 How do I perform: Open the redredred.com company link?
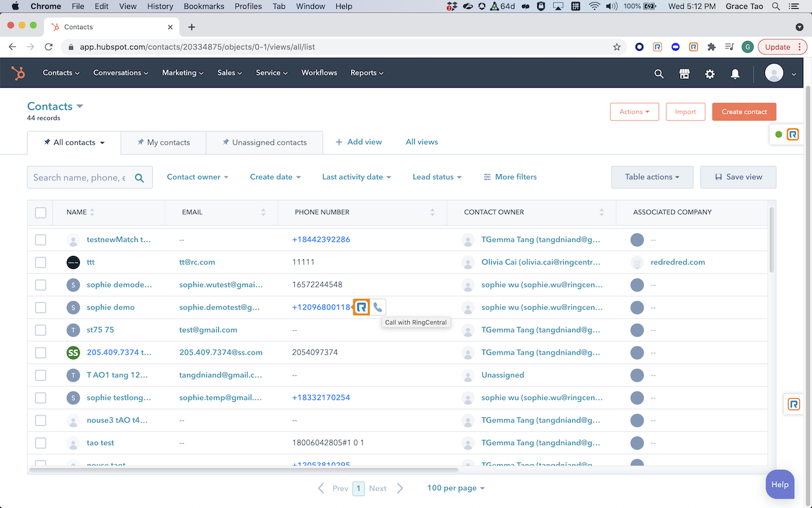(678, 262)
